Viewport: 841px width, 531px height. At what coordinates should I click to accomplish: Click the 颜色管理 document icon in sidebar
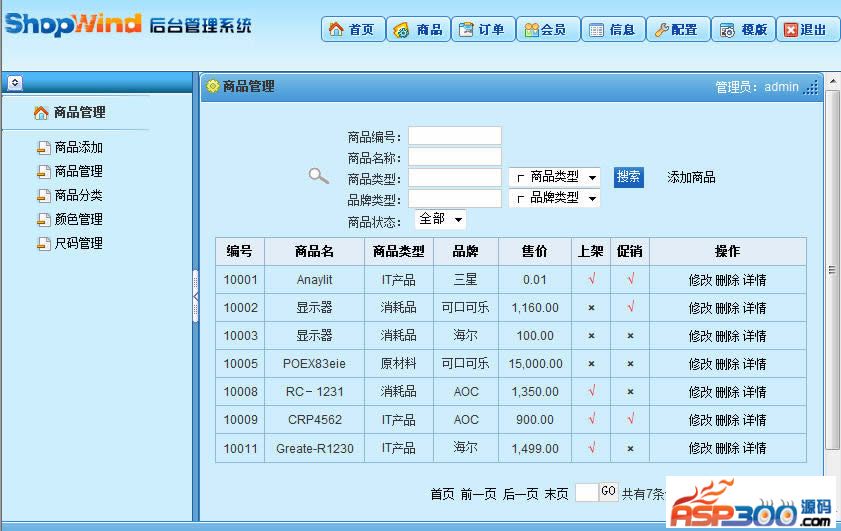[x=43, y=220]
